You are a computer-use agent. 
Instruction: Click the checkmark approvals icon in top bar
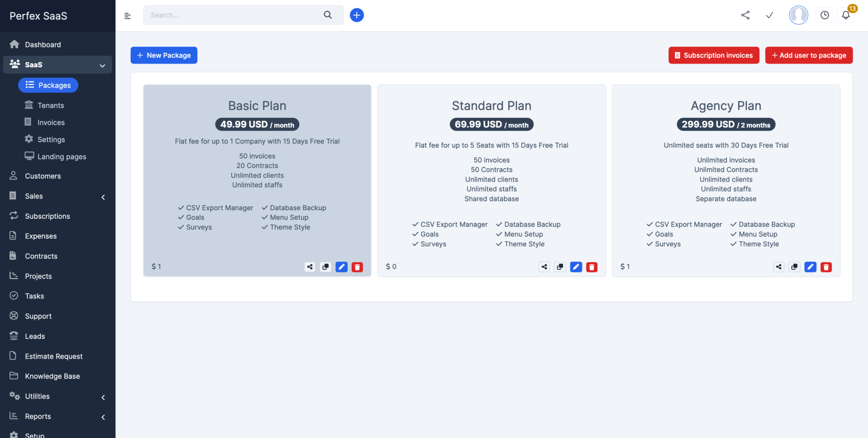point(770,15)
